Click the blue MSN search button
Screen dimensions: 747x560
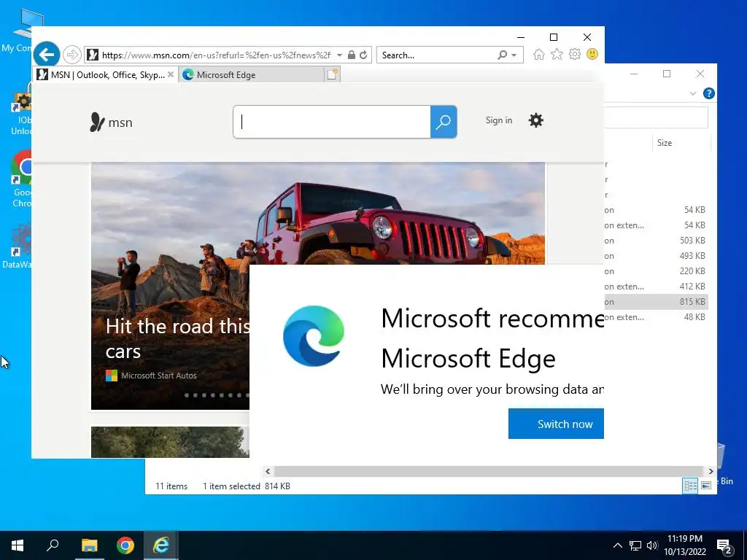tap(444, 122)
